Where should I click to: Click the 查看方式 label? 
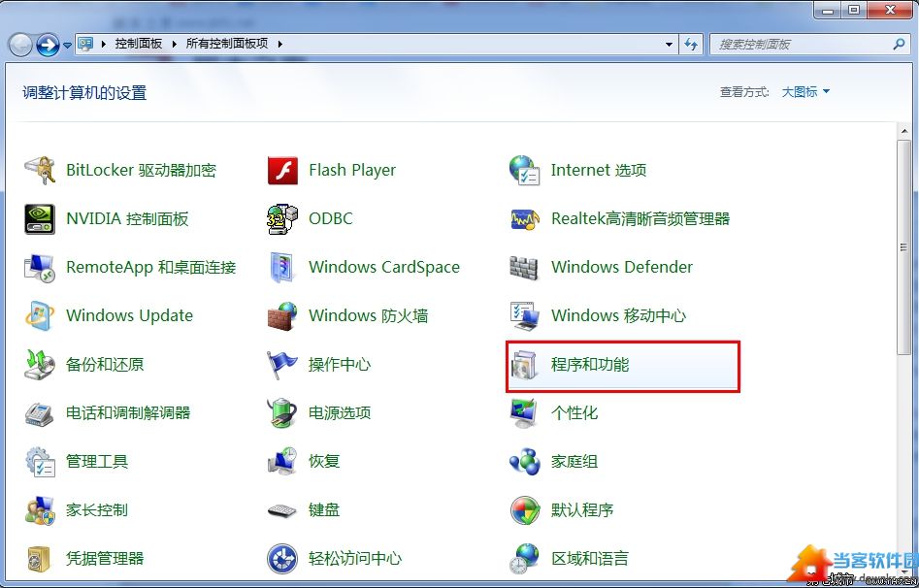pos(744,92)
